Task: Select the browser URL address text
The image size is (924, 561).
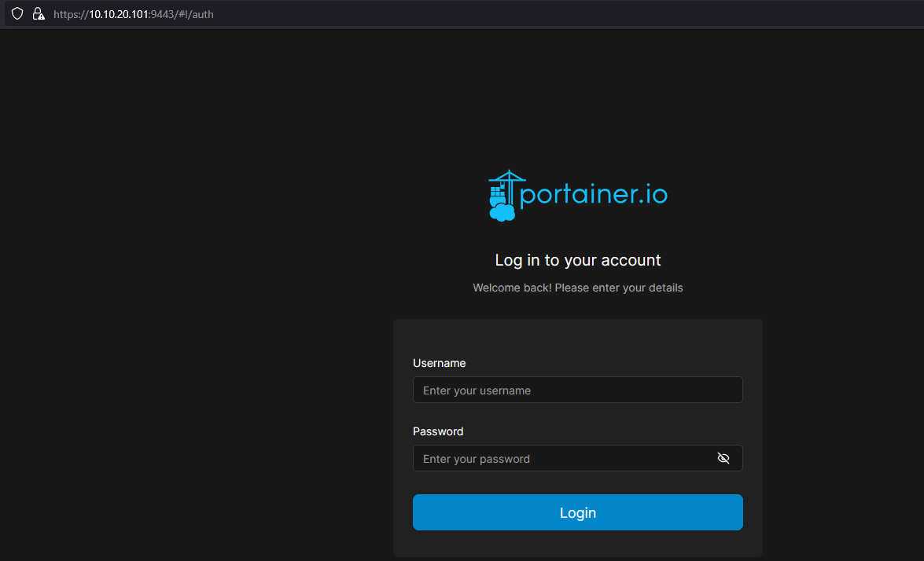Action: click(x=133, y=14)
